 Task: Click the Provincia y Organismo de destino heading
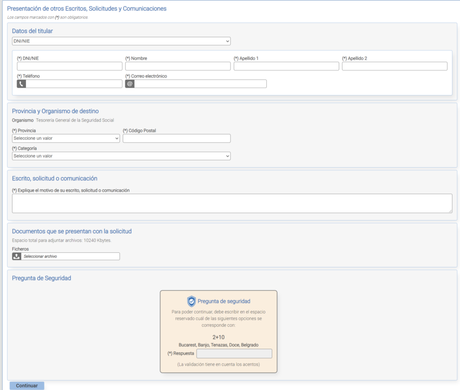coord(55,111)
